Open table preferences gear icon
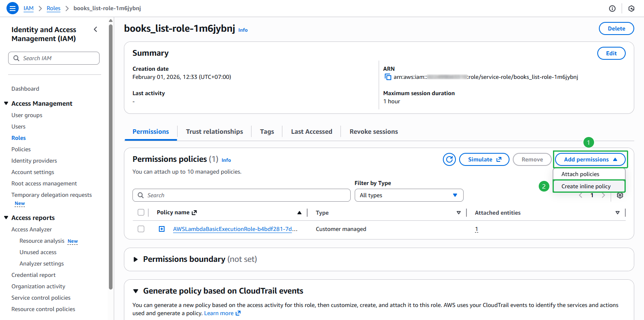 620,195
